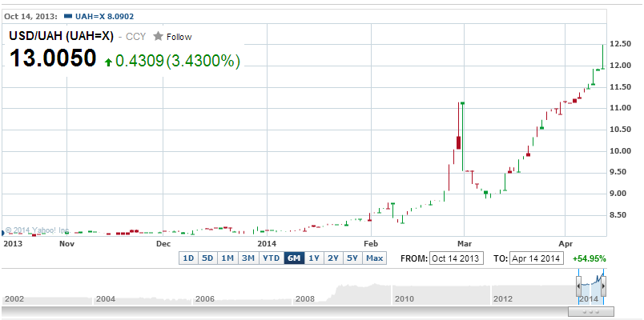This screenshot has height=320, width=644.
Task: Select the Max time range
Action: (375, 258)
